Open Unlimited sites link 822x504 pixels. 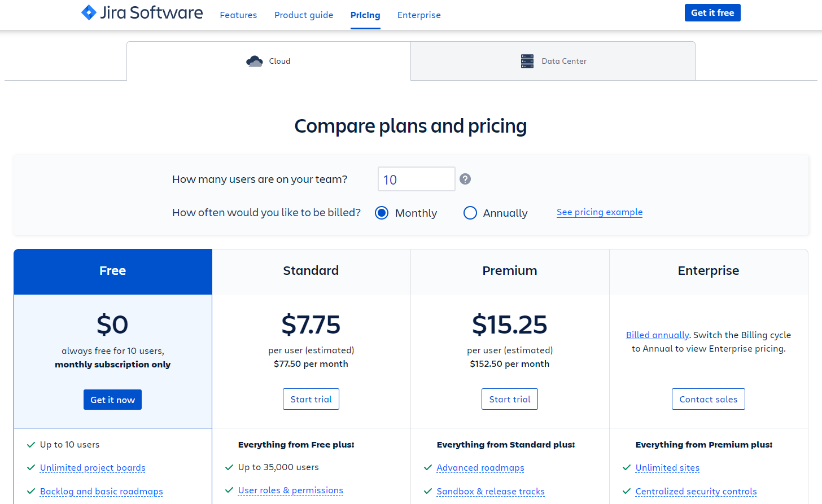(667, 468)
